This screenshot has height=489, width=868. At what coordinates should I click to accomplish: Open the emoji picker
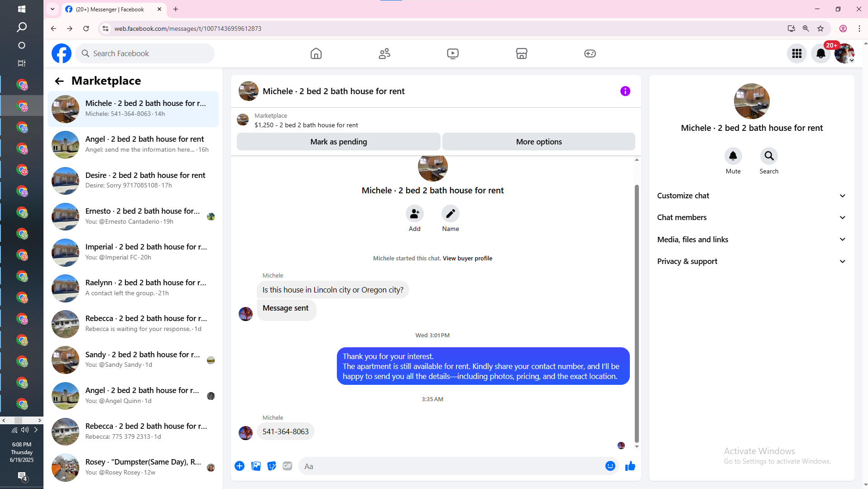tap(610, 466)
